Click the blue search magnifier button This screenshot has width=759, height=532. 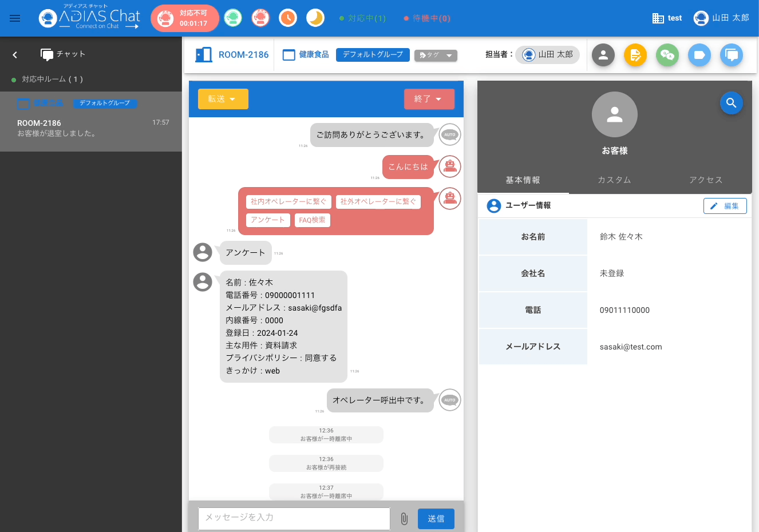(731, 103)
